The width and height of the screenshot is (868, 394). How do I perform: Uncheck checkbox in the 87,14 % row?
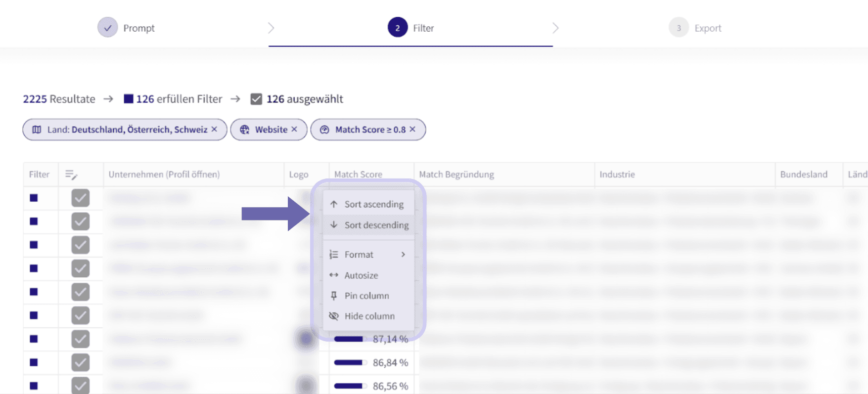click(x=80, y=339)
